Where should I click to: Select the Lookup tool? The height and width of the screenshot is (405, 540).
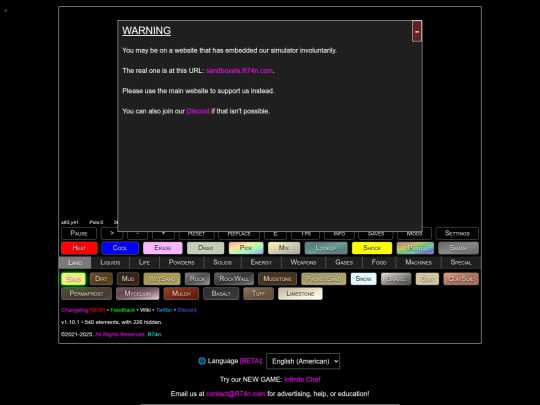pyautogui.click(x=326, y=248)
